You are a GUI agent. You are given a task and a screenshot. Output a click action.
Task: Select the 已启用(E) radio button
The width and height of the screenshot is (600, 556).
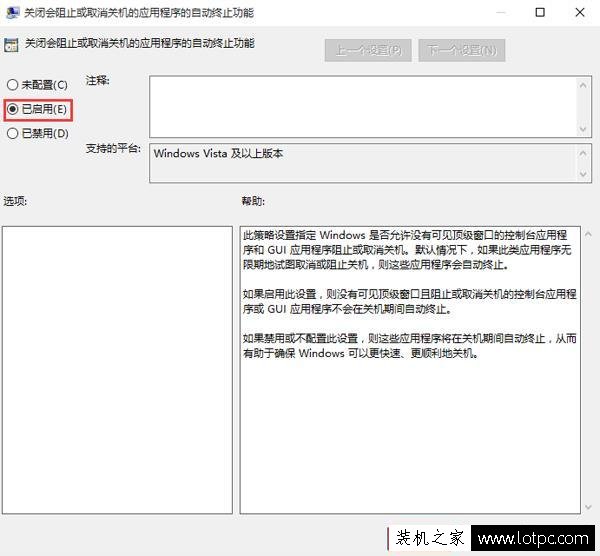(x=37, y=109)
